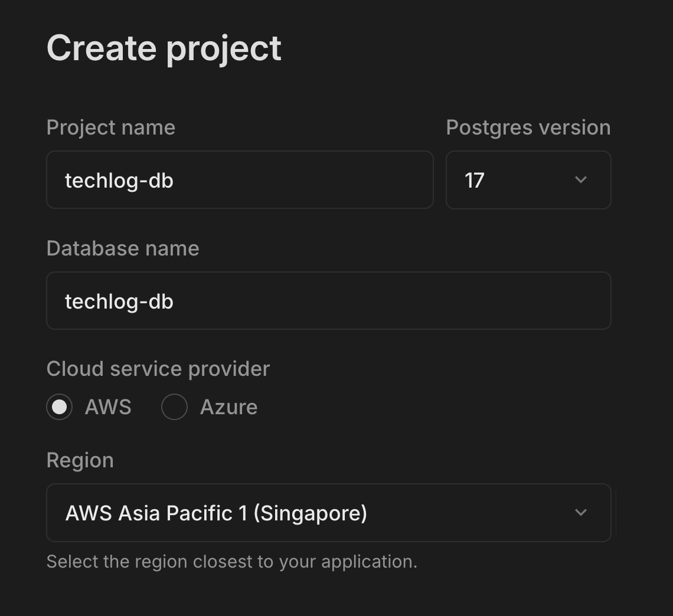Click the AWS provider label text
Image resolution: width=673 pixels, height=616 pixels.
pos(108,407)
